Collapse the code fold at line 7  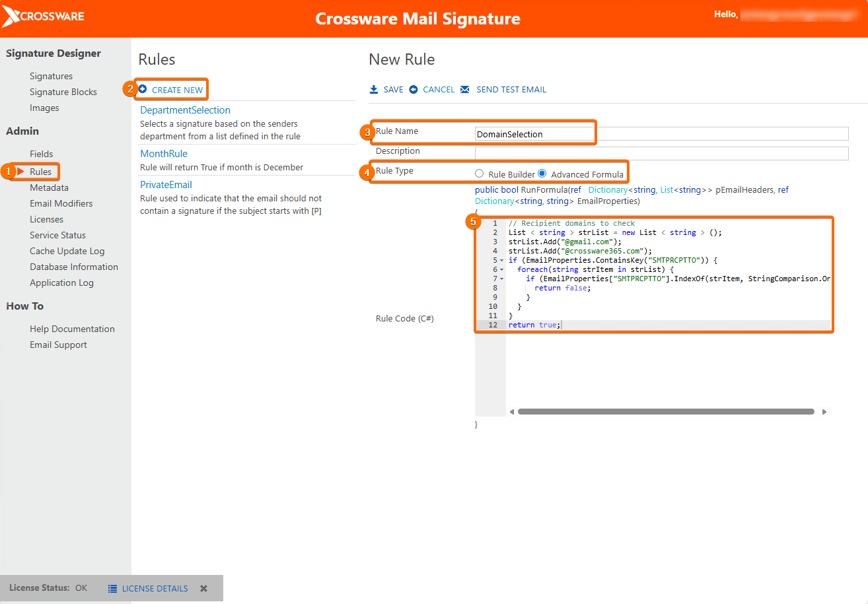click(x=502, y=279)
